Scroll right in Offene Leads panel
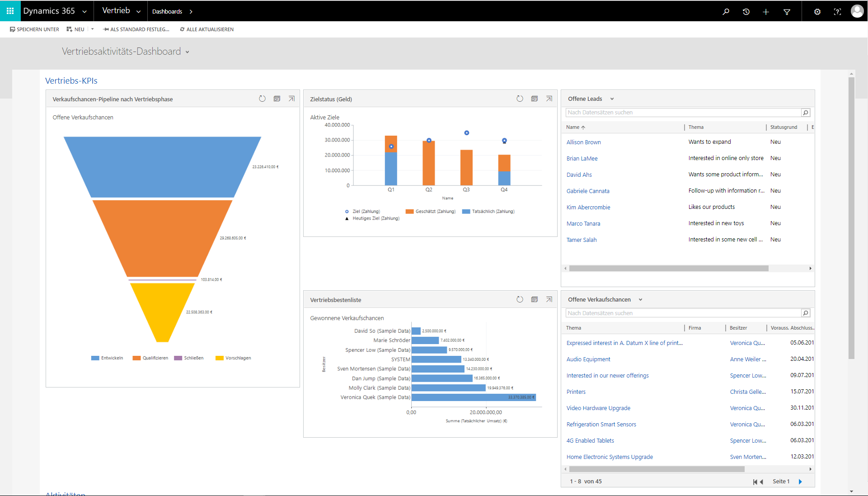The height and width of the screenshot is (496, 868). coord(809,269)
